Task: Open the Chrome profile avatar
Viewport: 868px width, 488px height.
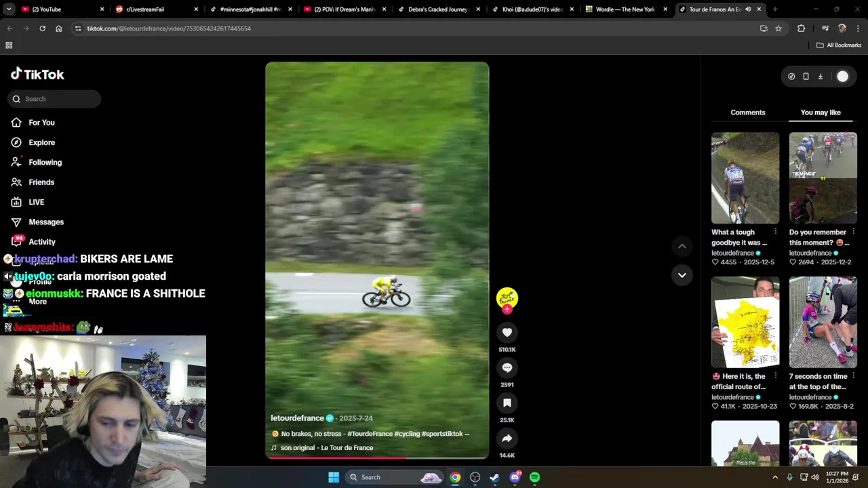Action: (x=842, y=28)
